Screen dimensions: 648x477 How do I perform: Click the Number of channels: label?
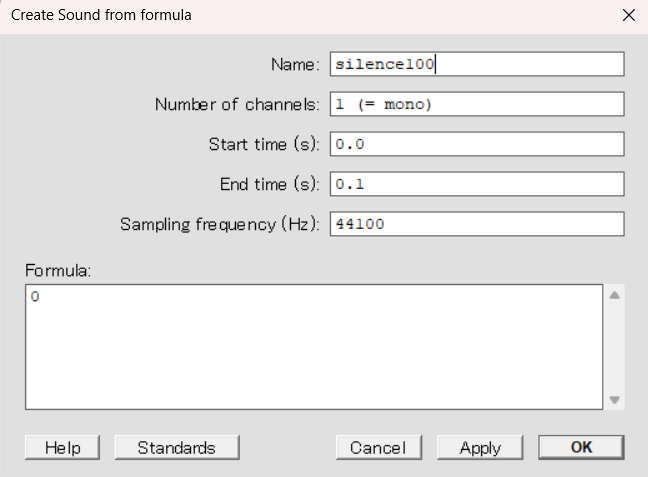pyautogui.click(x=237, y=104)
